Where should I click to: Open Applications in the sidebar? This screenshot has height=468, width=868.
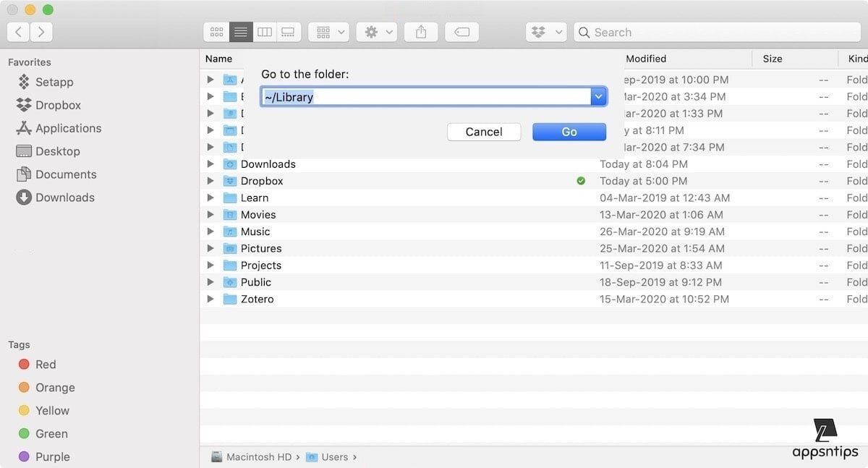68,128
